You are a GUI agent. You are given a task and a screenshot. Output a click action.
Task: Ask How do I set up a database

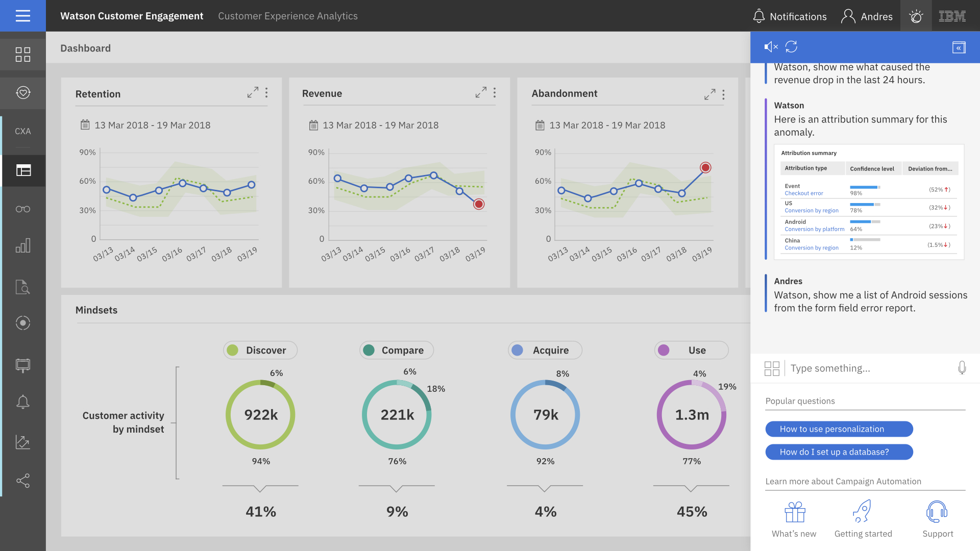coord(839,452)
